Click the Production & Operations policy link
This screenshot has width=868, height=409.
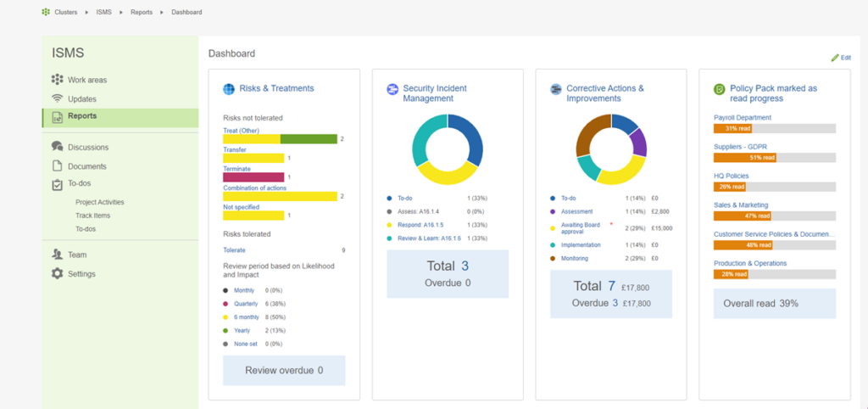(750, 263)
